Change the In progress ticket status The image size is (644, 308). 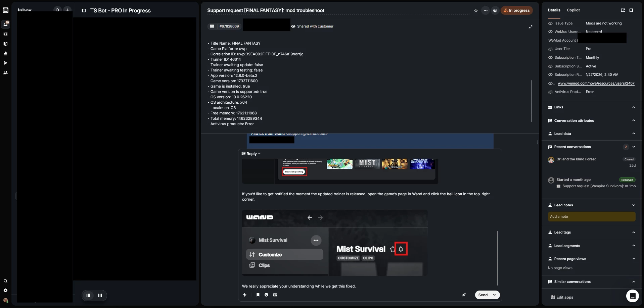pos(517,10)
